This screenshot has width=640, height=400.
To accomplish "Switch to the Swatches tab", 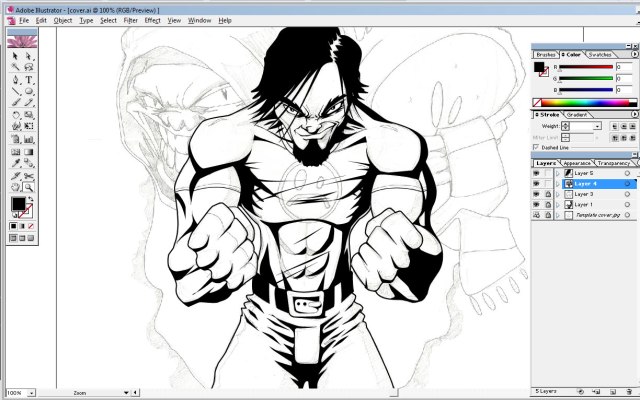I will [600, 55].
